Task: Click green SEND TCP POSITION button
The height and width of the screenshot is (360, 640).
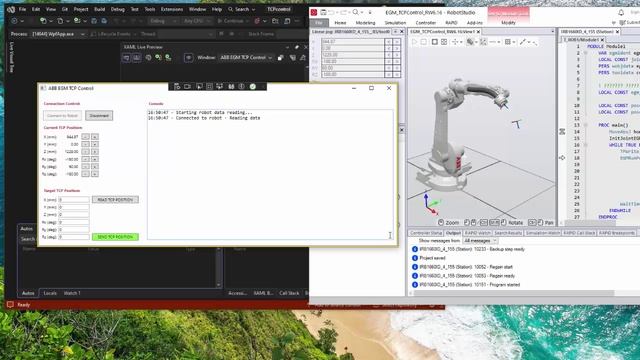Action: pos(115,237)
